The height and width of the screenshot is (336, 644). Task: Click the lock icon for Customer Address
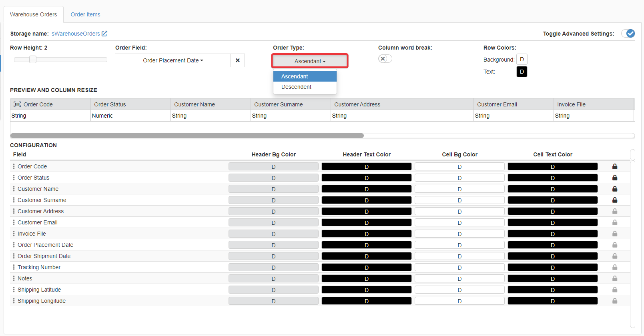(x=615, y=211)
